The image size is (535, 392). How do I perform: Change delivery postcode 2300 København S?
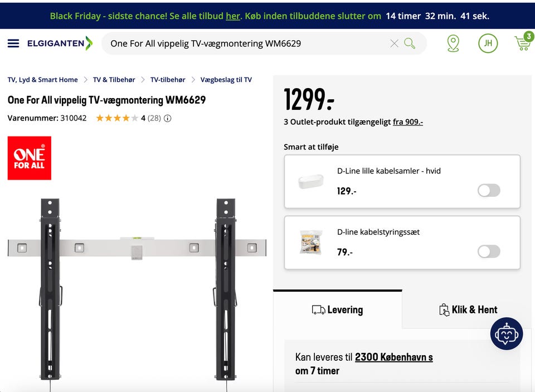point(393,357)
